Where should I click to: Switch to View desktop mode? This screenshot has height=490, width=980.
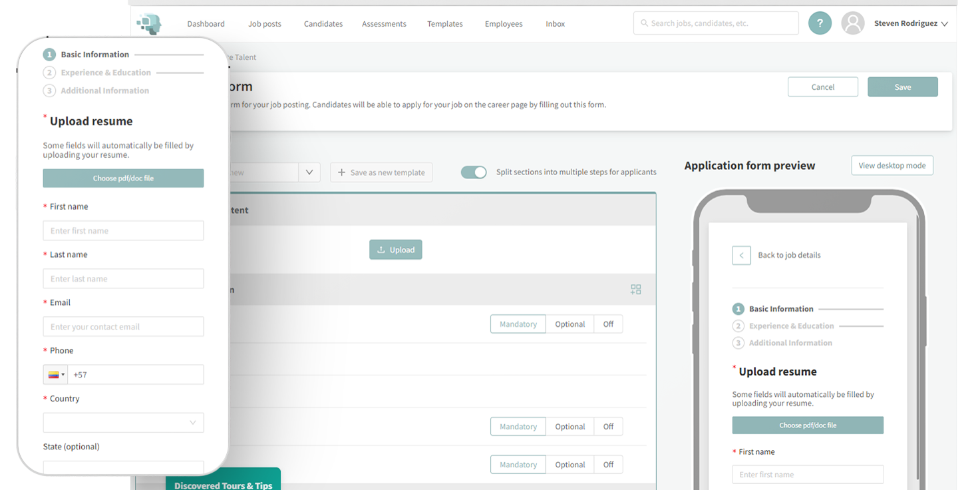click(892, 165)
